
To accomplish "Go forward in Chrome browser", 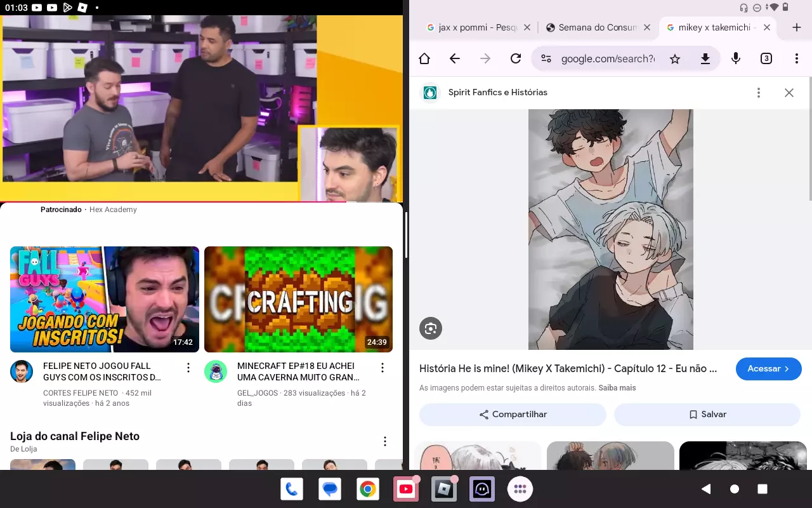I will (485, 59).
